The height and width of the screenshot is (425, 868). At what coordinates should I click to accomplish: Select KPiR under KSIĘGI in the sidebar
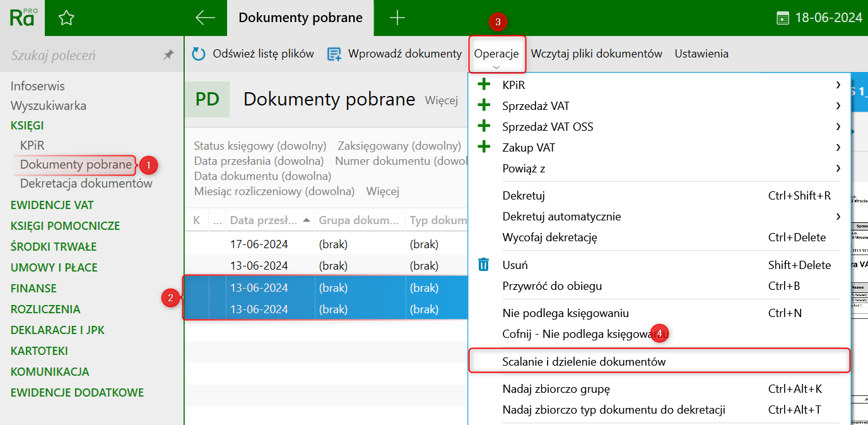[x=32, y=145]
